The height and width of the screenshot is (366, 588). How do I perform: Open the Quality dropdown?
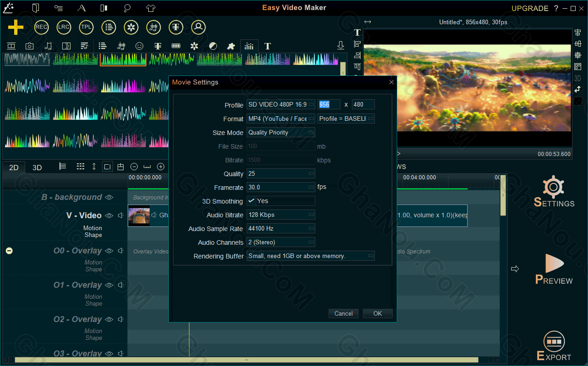pyautogui.click(x=281, y=173)
